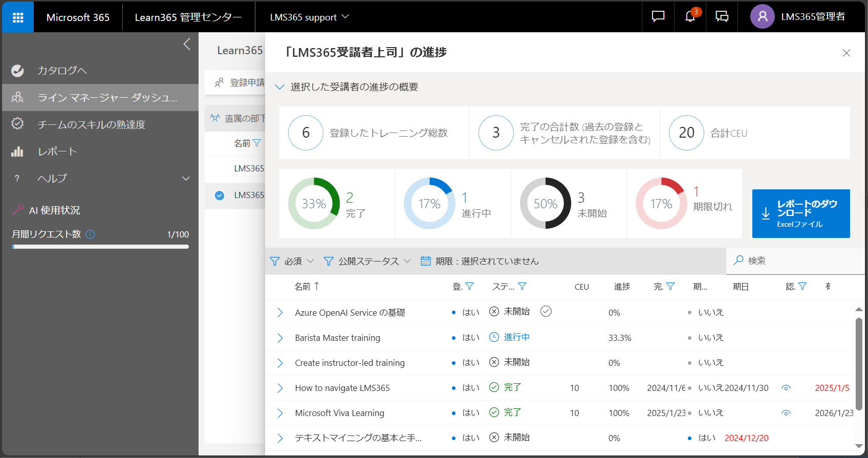The width and height of the screenshot is (868, 458).
Task: Filter by 認. certificate column
Action: [802, 286]
